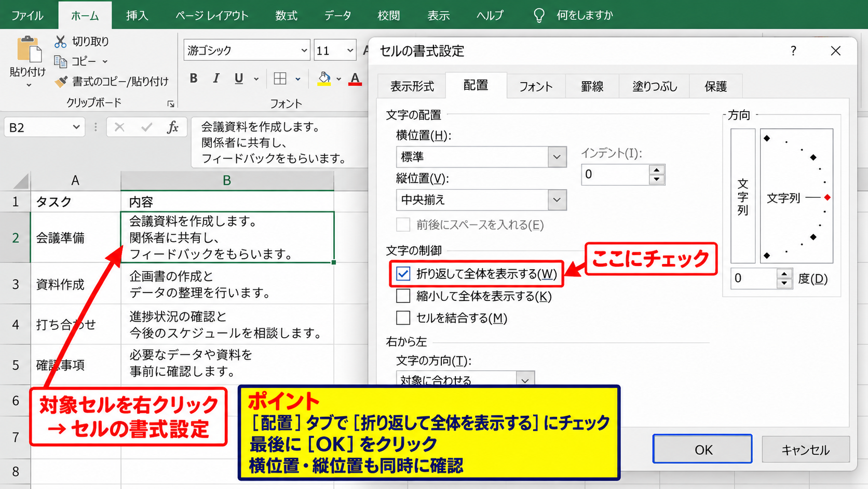
Task: Switch to the 表示形式 tab
Action: [x=412, y=86]
